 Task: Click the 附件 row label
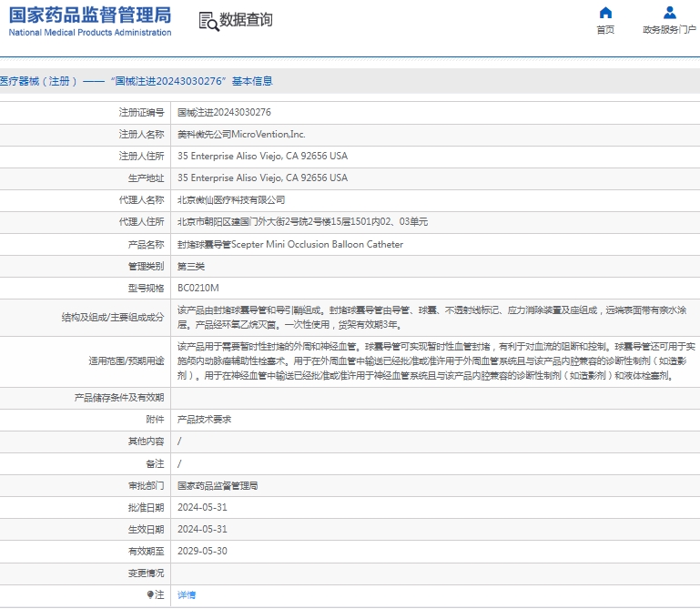[x=155, y=420]
